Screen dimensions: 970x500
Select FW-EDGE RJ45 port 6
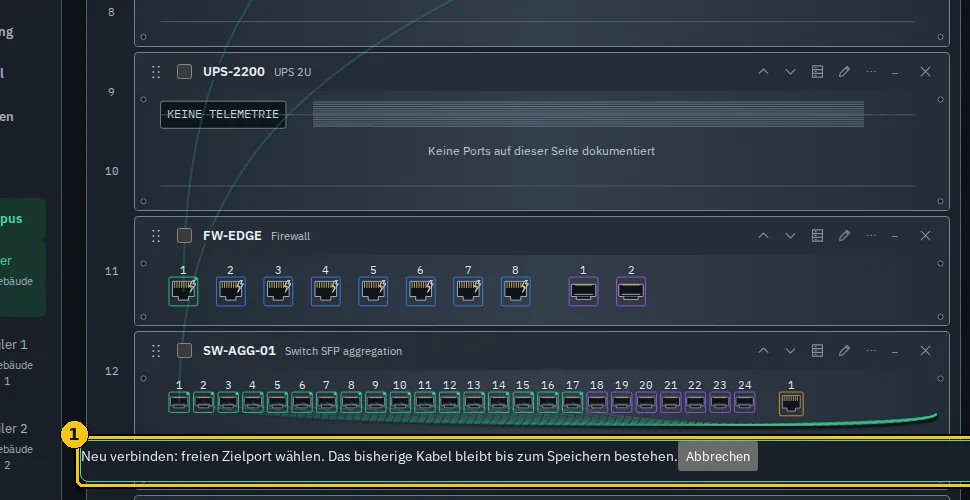421,291
